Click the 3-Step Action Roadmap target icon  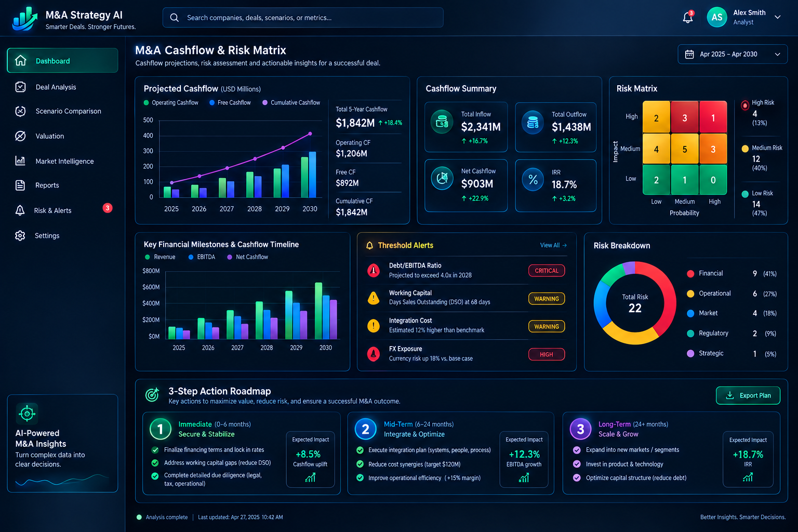pos(152,395)
